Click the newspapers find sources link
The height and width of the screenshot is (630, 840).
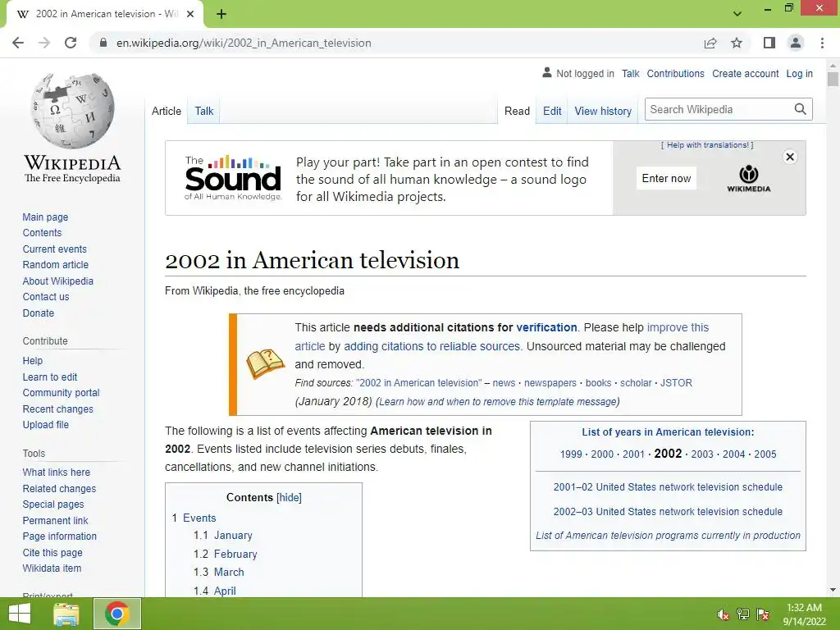(550, 383)
